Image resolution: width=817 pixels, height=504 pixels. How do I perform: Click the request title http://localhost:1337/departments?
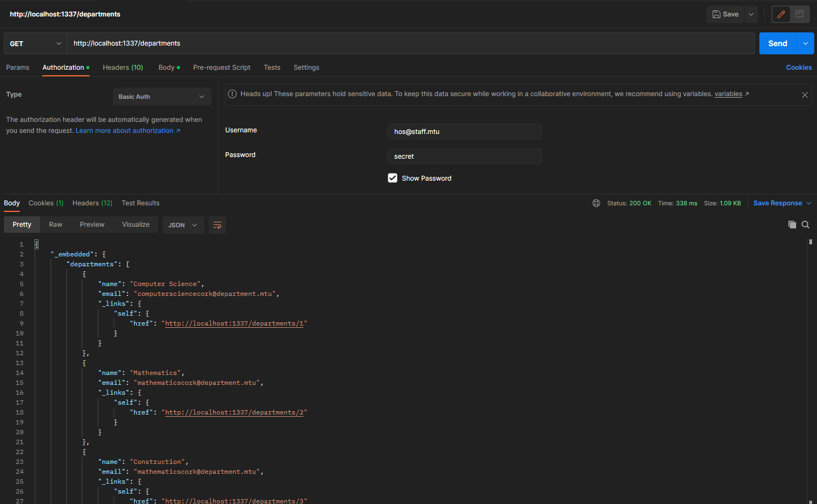tap(65, 14)
